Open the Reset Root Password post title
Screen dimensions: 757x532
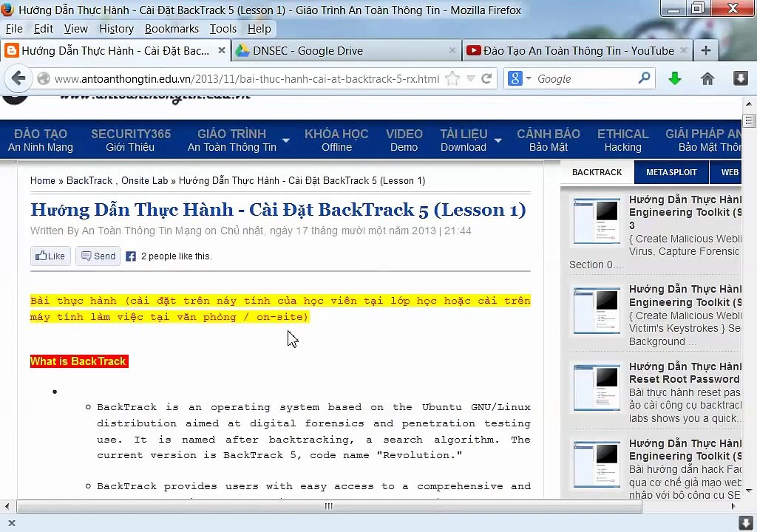point(685,372)
